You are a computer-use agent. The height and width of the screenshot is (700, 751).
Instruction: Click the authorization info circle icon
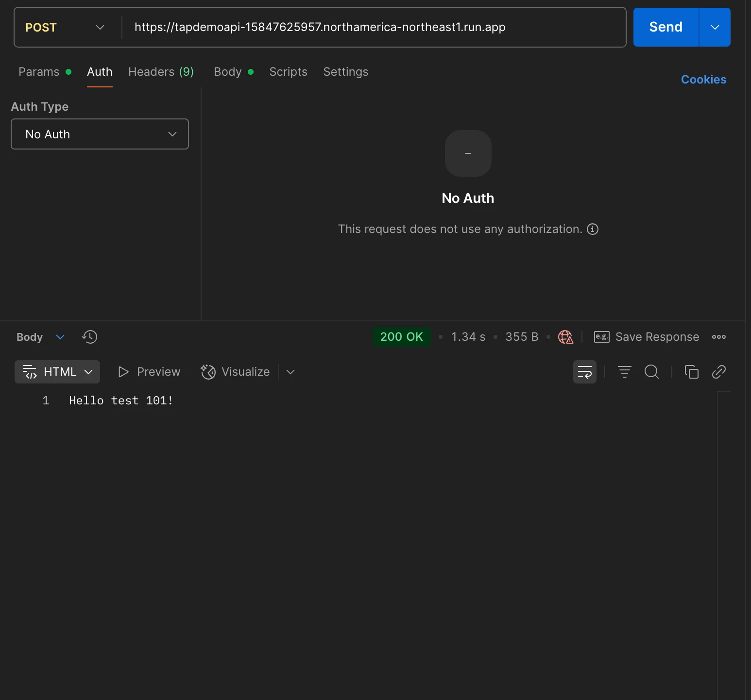(x=593, y=229)
